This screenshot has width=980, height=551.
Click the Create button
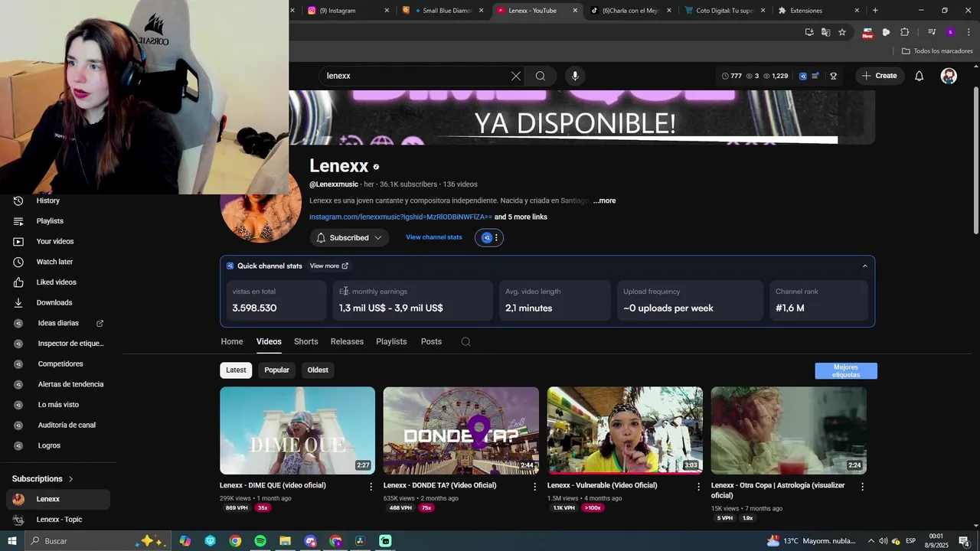879,76
